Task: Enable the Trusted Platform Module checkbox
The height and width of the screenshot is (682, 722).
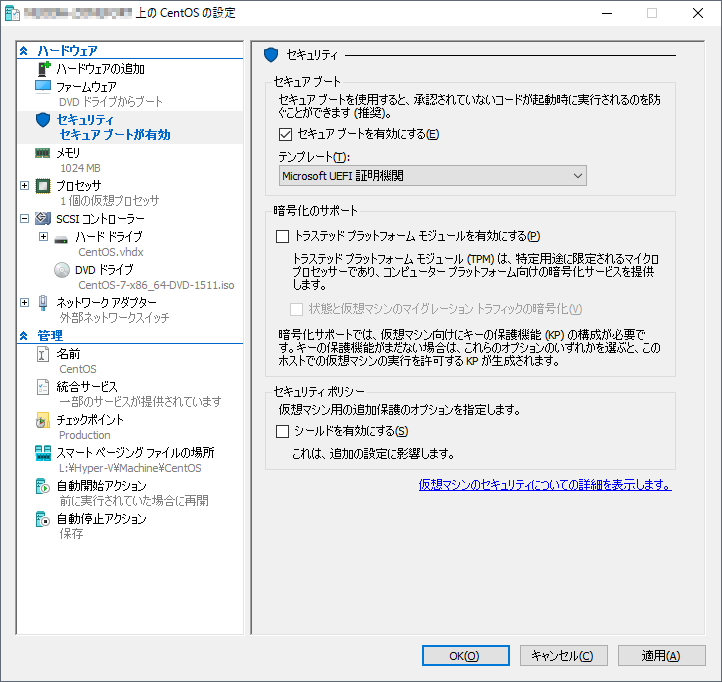Action: click(x=282, y=237)
